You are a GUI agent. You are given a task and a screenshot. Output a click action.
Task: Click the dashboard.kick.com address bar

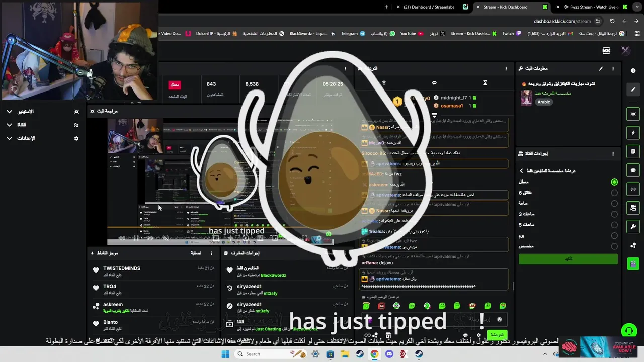pyautogui.click(x=562, y=21)
